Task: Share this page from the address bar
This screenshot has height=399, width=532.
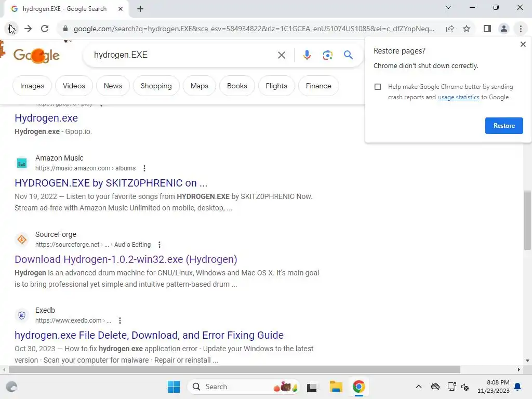Action: coord(450,29)
